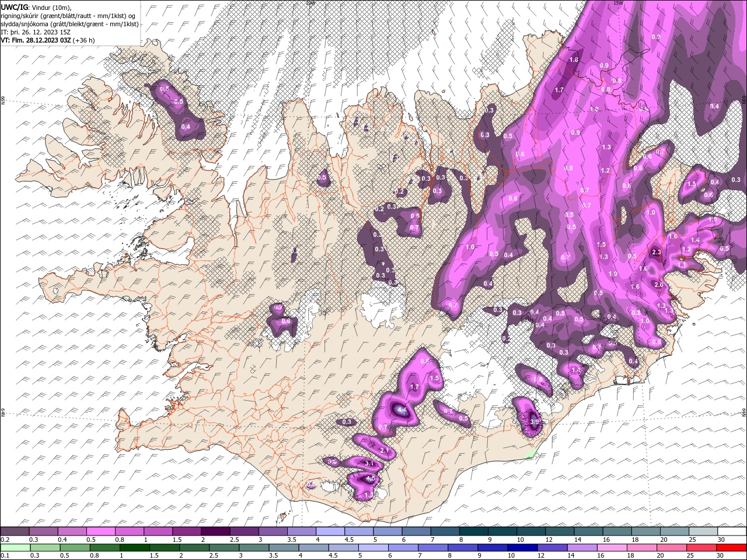Click the '3.9' snowfall value on the map
Image resolution: width=747 pixels, height=560 pixels.
pyautogui.click(x=535, y=422)
